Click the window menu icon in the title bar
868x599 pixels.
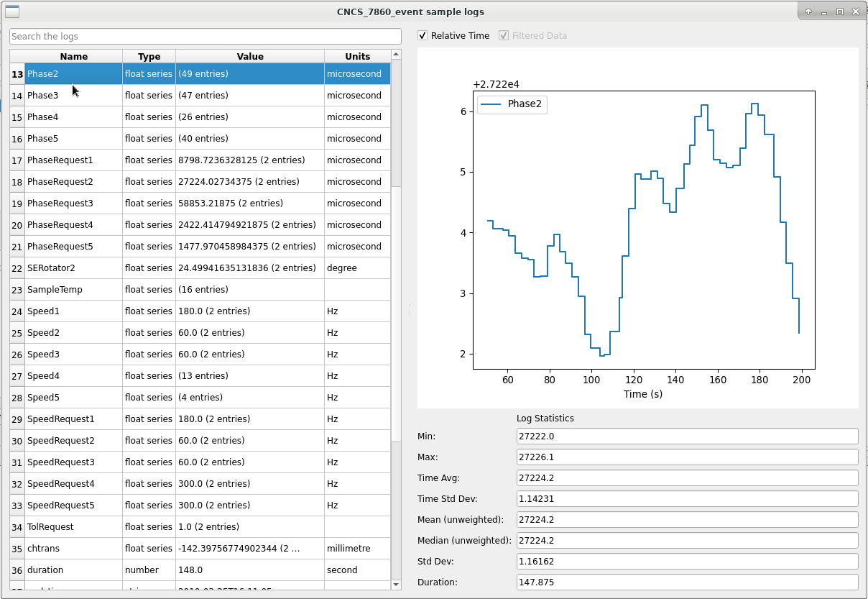pyautogui.click(x=11, y=12)
